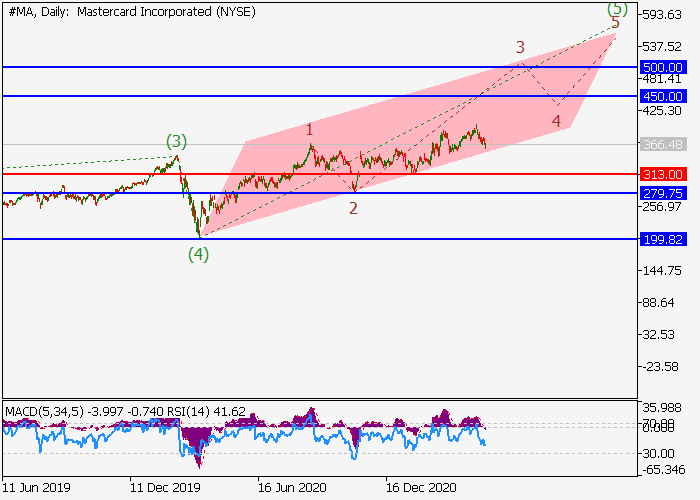Click the 144.75 price scale value
This screenshot has width=700, height=500.
[662, 271]
